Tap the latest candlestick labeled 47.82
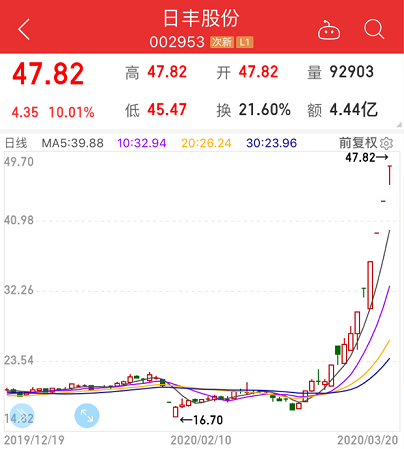 click(389, 175)
